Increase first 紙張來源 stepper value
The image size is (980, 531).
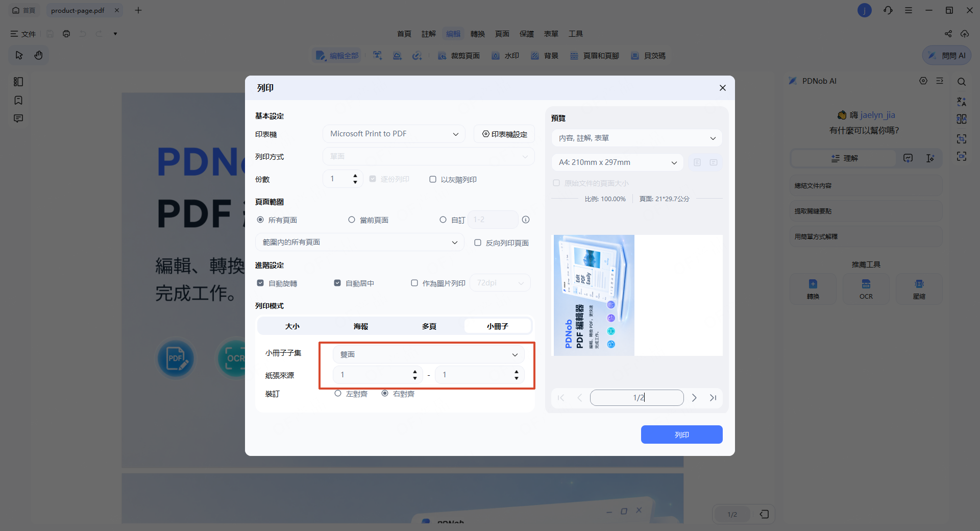(x=415, y=372)
